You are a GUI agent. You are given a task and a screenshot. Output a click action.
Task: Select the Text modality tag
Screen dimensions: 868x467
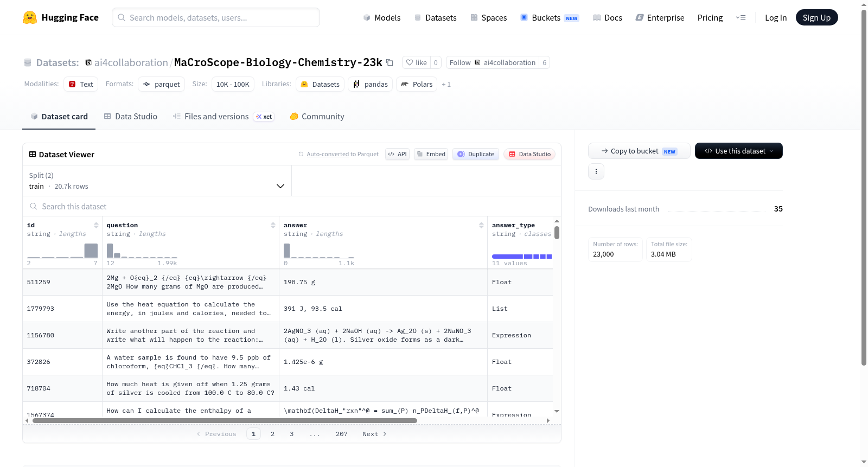pos(81,84)
